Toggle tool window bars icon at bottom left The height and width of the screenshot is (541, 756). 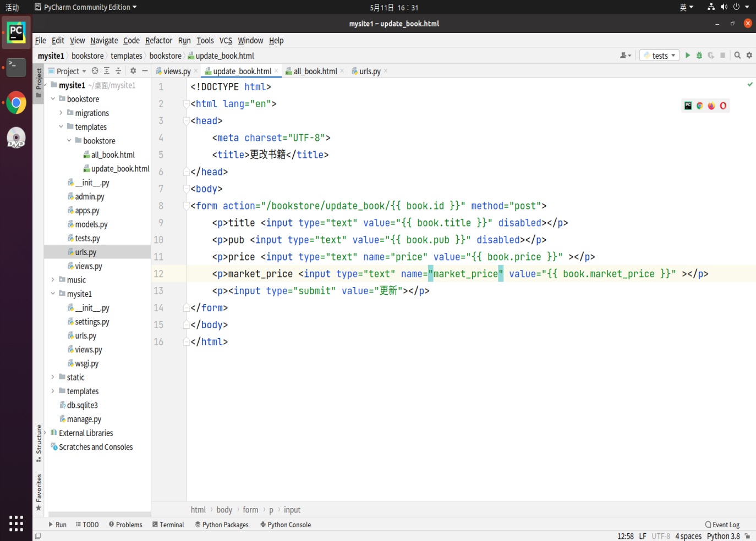tap(38, 536)
